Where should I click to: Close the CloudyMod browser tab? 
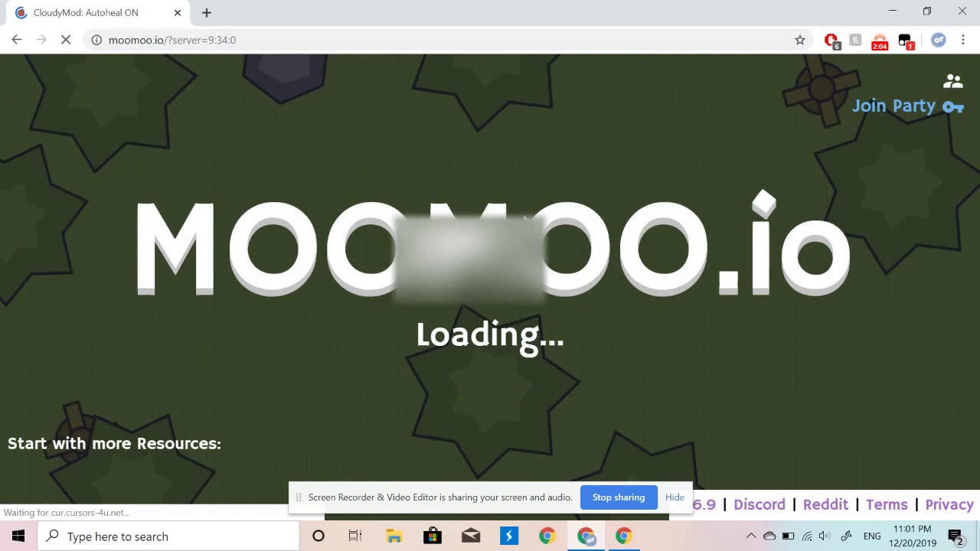point(178,13)
